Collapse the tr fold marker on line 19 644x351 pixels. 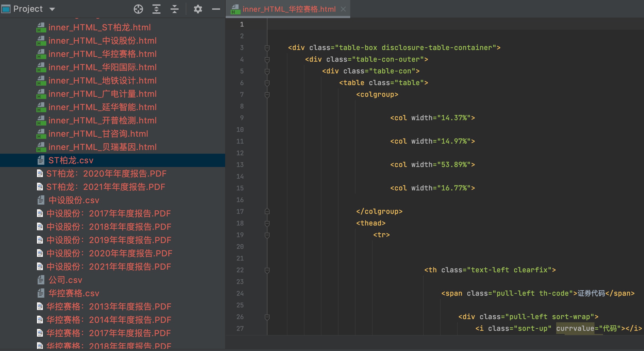(267, 235)
